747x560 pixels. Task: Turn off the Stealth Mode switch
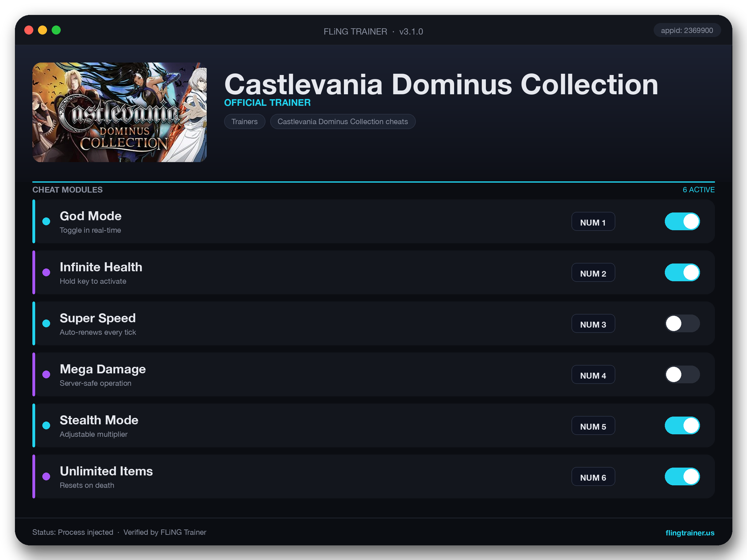[682, 425]
